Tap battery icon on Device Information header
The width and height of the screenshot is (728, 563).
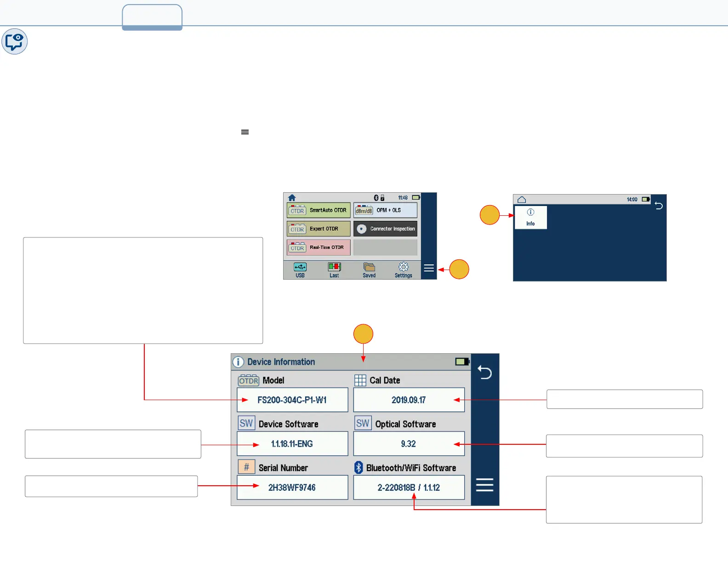point(462,362)
